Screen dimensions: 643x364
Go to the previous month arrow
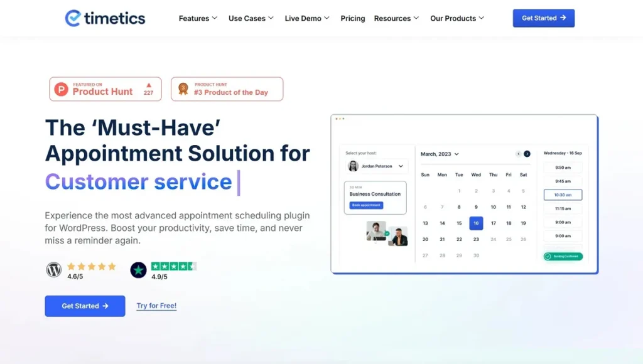(x=518, y=154)
